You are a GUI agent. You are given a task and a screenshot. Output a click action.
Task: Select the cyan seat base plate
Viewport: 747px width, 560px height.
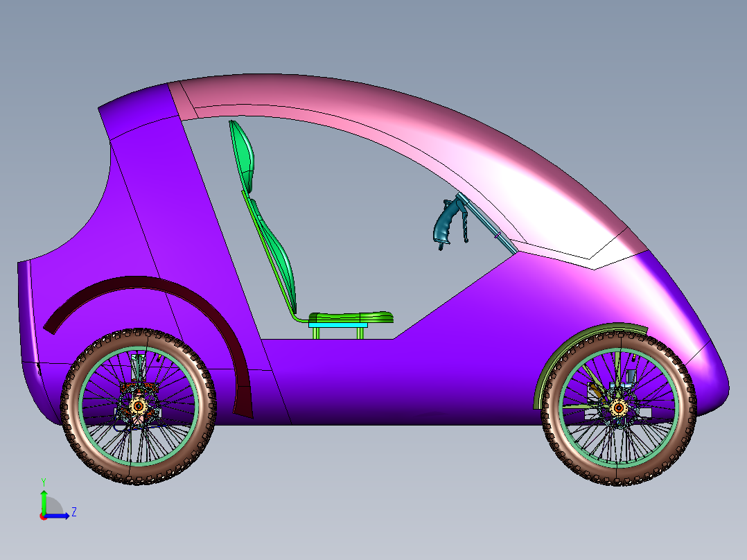337,325
